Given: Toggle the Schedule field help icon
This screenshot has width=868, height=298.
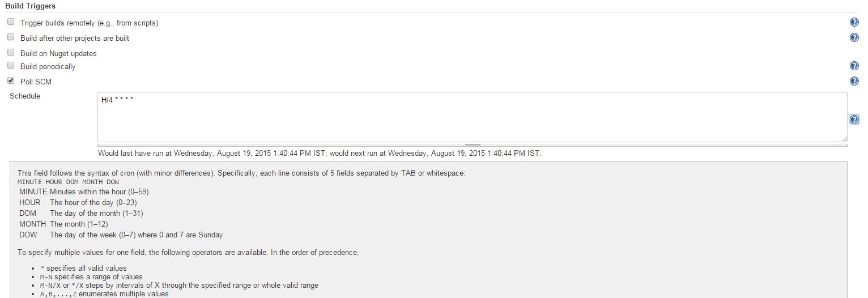Looking at the screenshot, I should pos(854,120).
